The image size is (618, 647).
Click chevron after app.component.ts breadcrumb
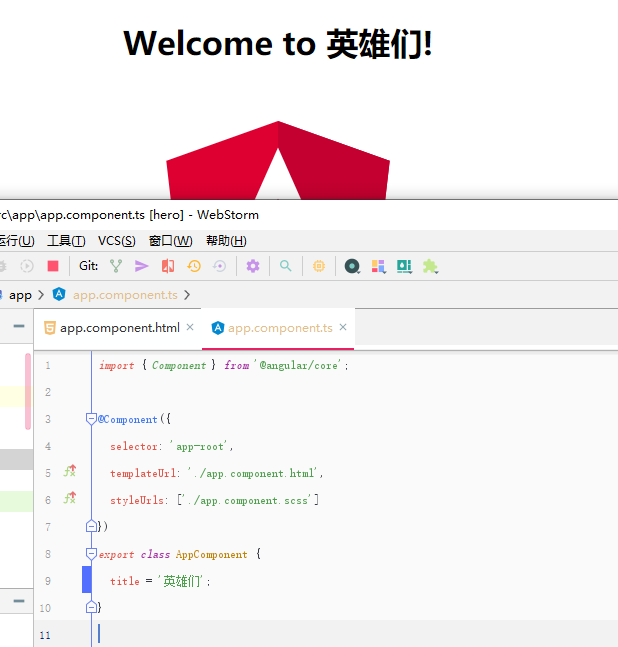pos(187,295)
